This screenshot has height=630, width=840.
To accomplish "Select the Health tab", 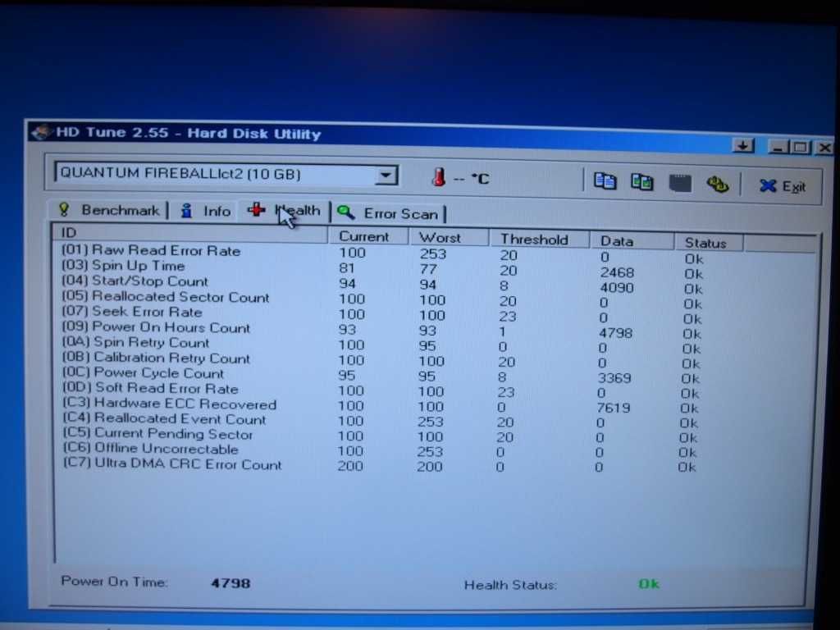I will click(x=285, y=211).
